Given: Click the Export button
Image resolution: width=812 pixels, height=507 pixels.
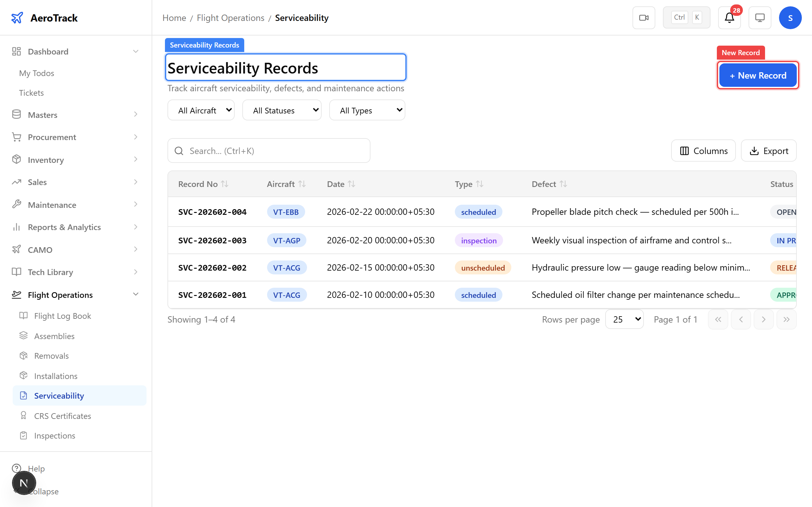Looking at the screenshot, I should point(768,151).
